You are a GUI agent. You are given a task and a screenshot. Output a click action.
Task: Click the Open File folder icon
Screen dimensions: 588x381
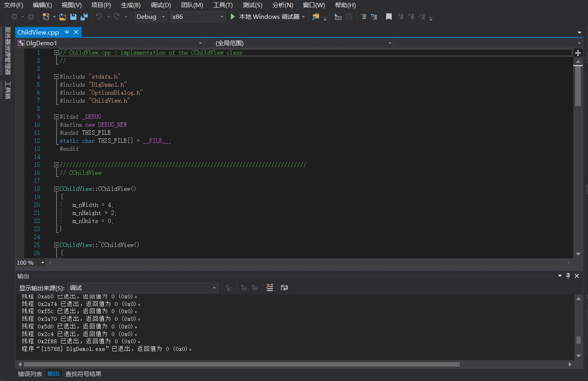[63, 17]
